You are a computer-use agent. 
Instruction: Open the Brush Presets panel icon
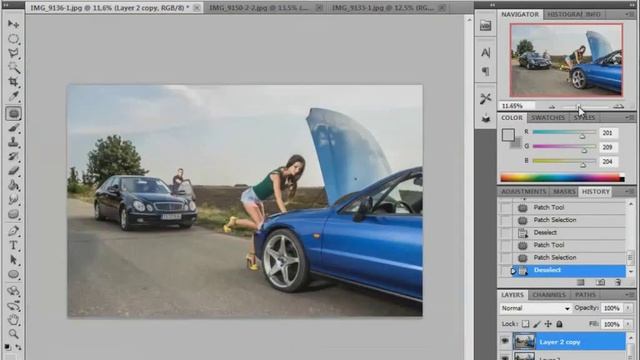pyautogui.click(x=485, y=118)
